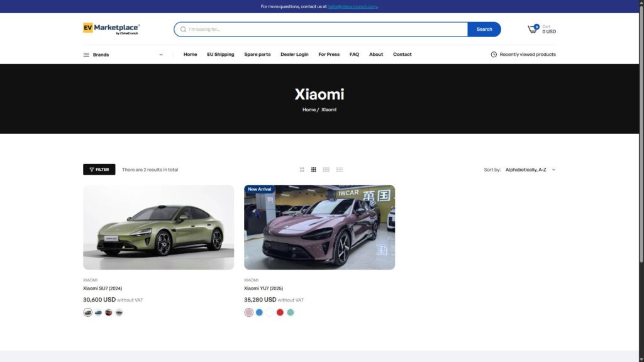Open the EU Shipping menu item

[x=221, y=54]
